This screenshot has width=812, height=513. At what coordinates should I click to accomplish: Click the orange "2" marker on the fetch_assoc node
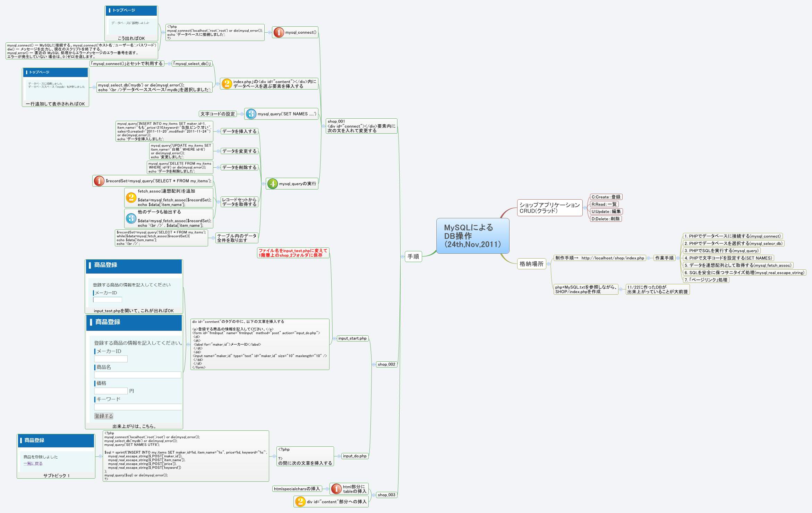131,197
